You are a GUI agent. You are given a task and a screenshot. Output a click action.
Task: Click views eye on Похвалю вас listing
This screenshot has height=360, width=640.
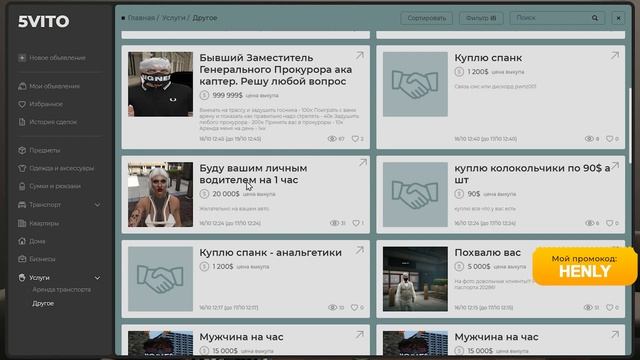click(x=588, y=307)
